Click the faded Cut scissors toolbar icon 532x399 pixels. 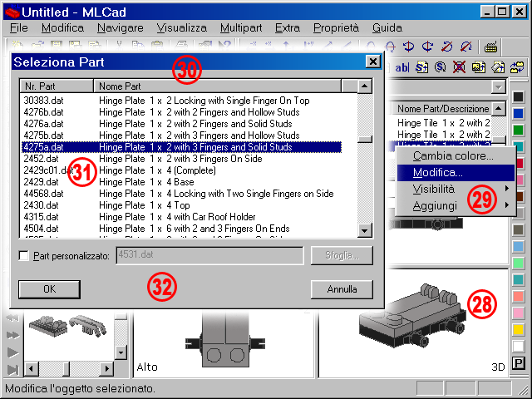(x=119, y=46)
